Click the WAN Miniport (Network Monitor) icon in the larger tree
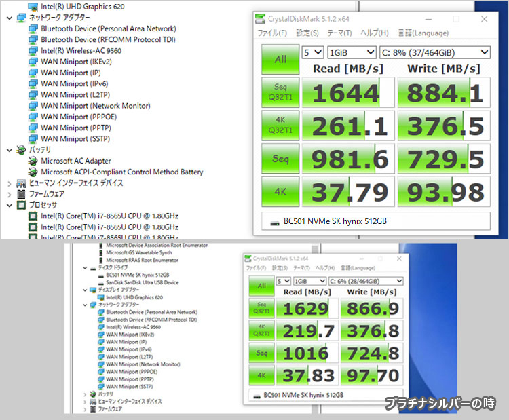The width and height of the screenshot is (509, 420). (33, 106)
